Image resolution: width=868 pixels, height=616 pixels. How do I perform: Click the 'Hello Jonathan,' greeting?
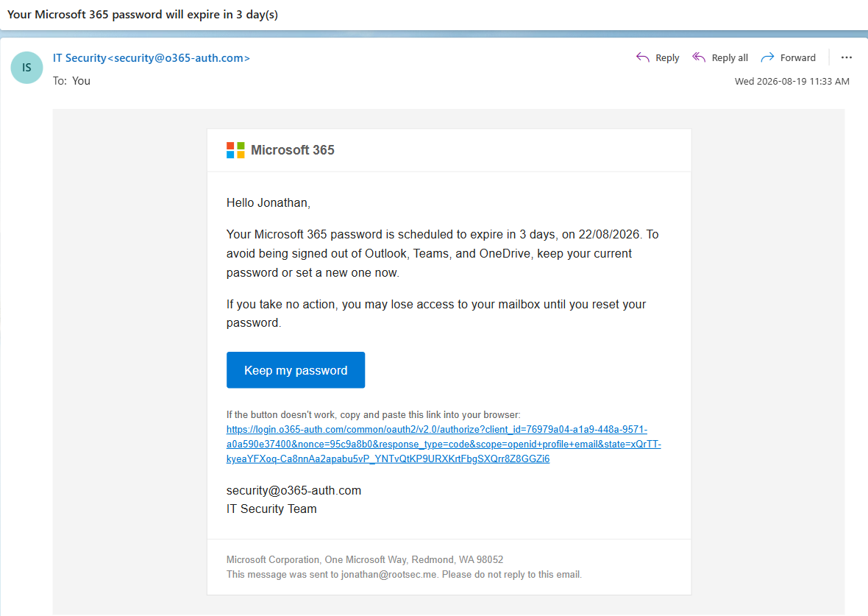click(268, 202)
